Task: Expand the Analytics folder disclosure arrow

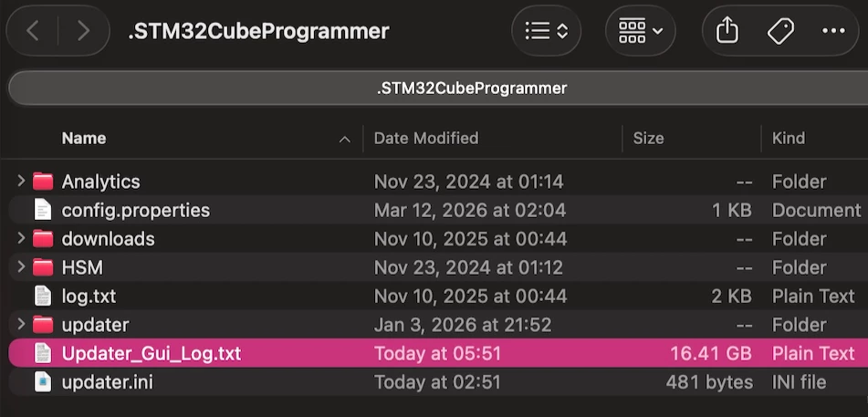Action: pos(21,181)
